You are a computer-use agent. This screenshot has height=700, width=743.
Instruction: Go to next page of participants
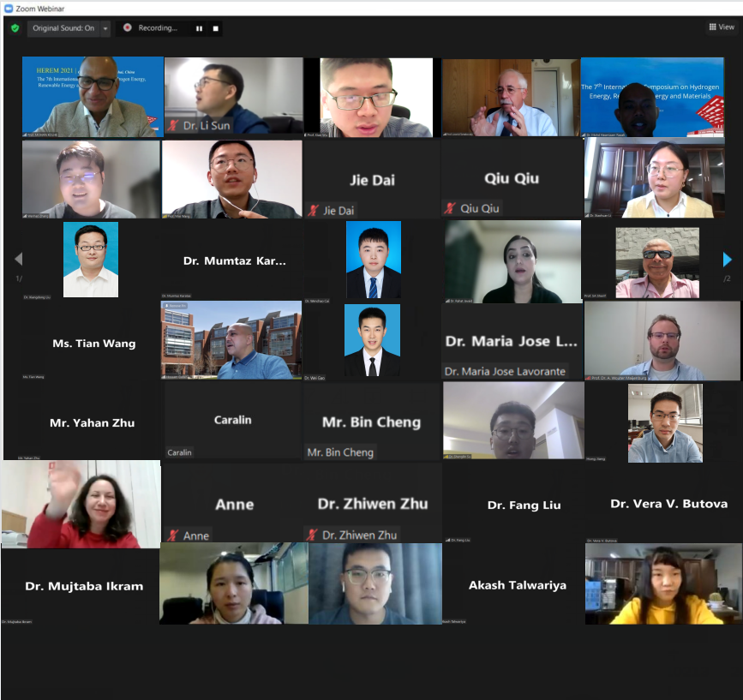(728, 259)
